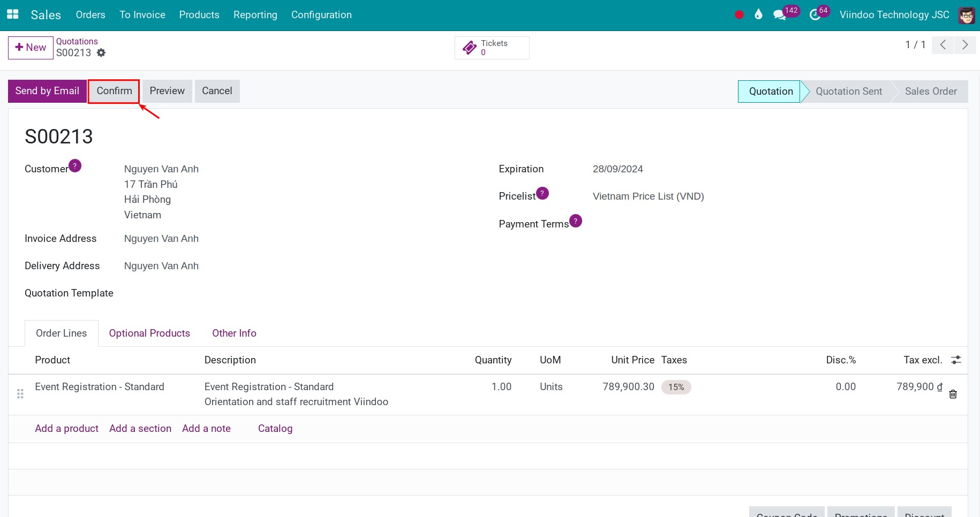This screenshot has height=517, width=980.
Task: Switch to Optional Products tab
Action: (x=149, y=333)
